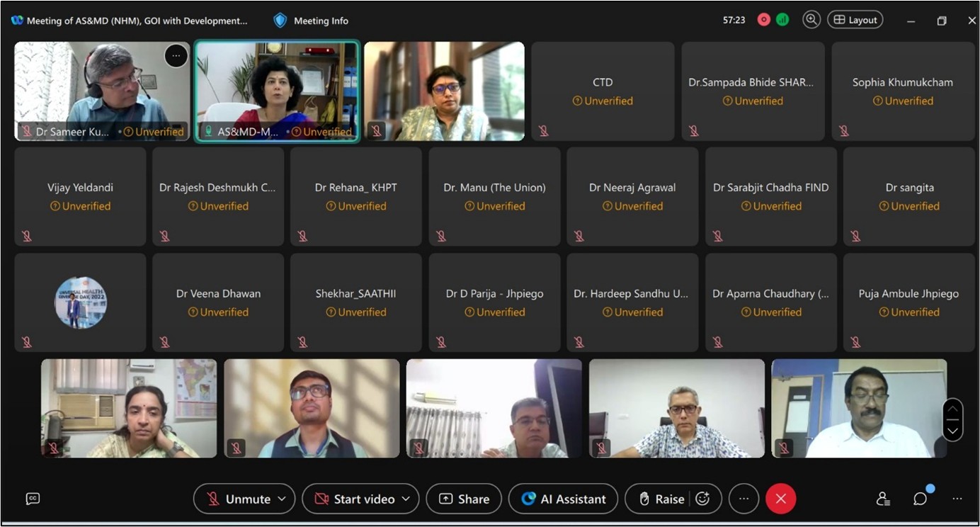Expand audio options arrow beside Unmute
980x527 pixels.
(x=282, y=499)
